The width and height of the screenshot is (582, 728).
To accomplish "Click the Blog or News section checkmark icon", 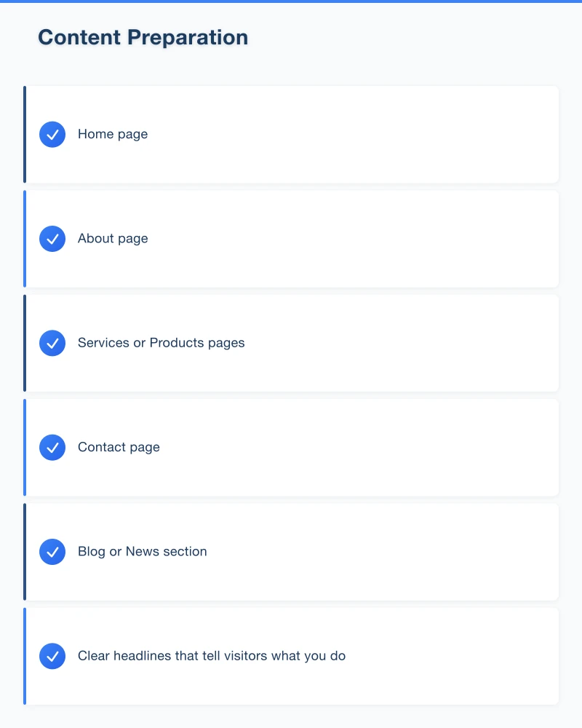I will click(x=52, y=552).
